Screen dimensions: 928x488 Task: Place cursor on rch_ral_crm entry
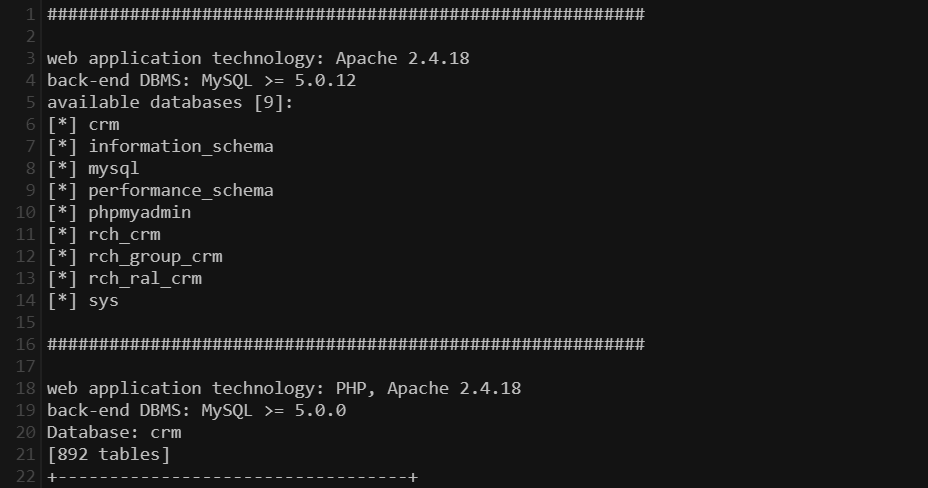[x=145, y=278]
